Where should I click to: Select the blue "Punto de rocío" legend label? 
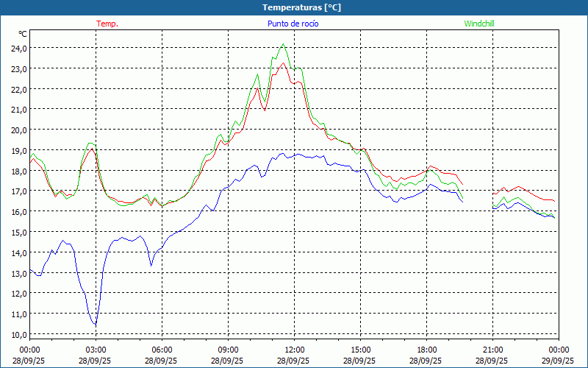293,24
